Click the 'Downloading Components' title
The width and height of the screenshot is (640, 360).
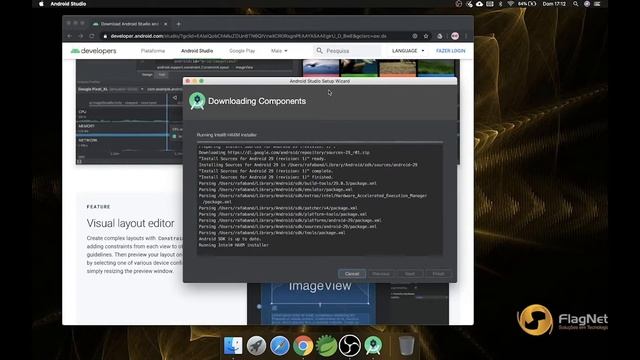257,101
